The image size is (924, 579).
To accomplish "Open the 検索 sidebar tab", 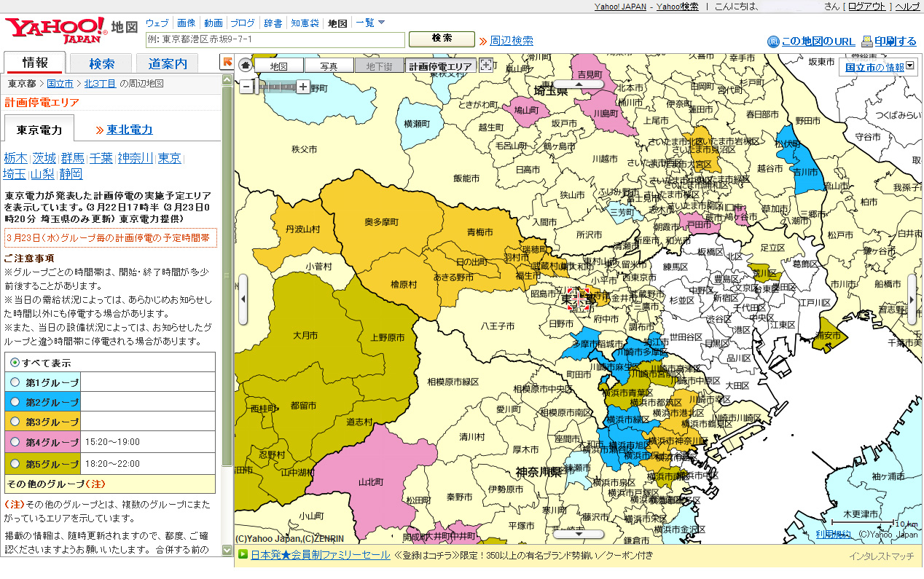I will (x=101, y=63).
